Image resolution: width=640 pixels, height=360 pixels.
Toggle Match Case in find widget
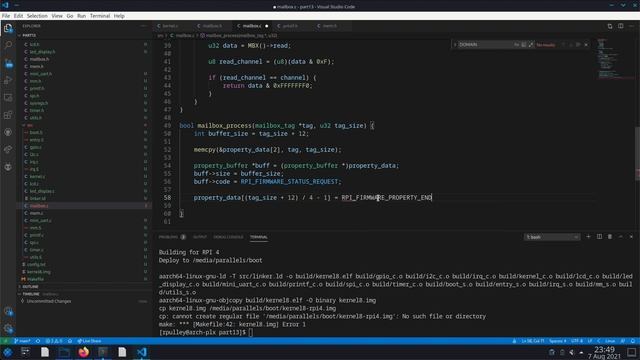(x=516, y=44)
